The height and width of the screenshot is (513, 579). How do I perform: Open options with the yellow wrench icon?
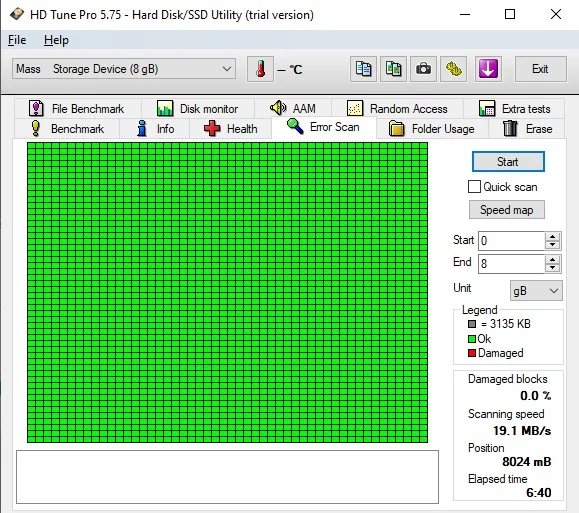[453, 69]
